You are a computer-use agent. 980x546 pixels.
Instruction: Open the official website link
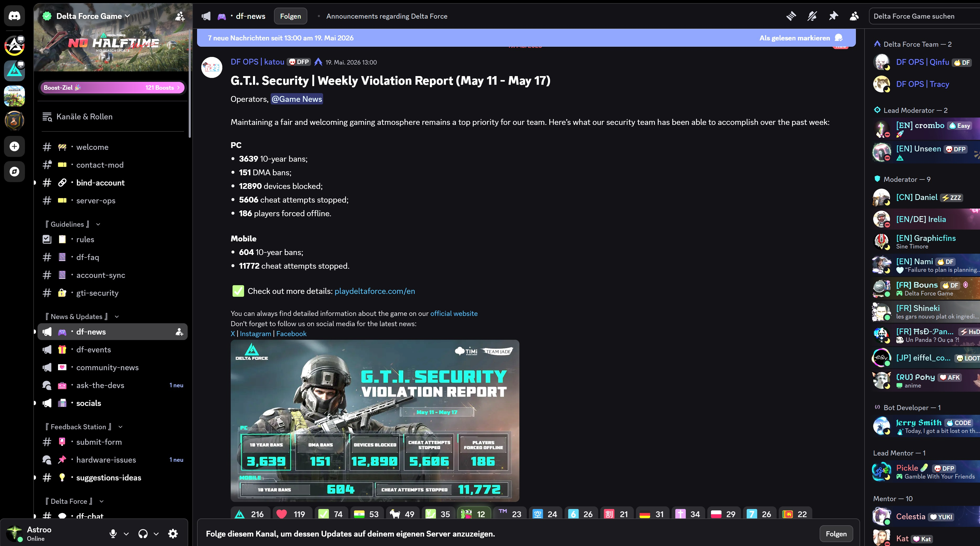[454, 314]
